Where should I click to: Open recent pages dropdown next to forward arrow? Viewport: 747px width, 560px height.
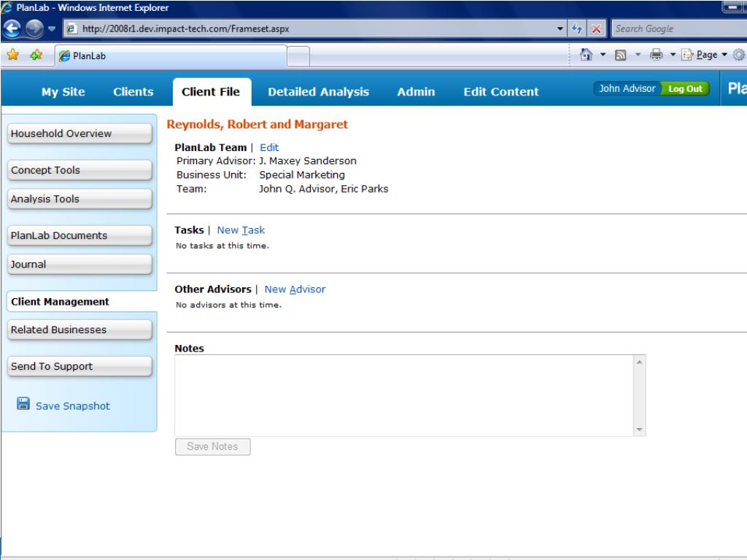[52, 29]
